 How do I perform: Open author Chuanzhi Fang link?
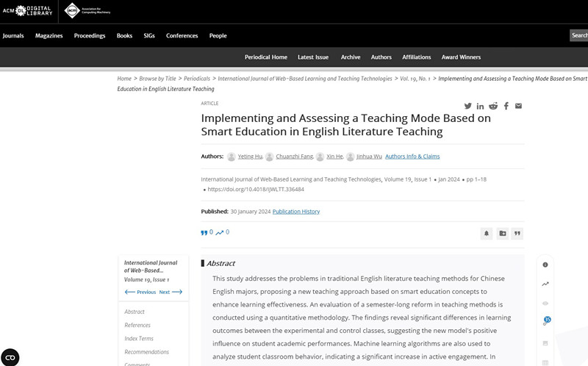295,157
